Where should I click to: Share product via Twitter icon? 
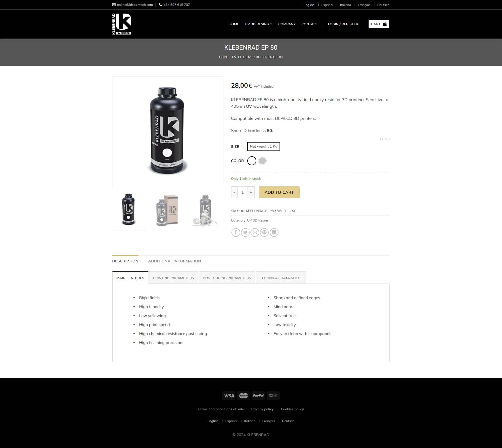(x=245, y=232)
